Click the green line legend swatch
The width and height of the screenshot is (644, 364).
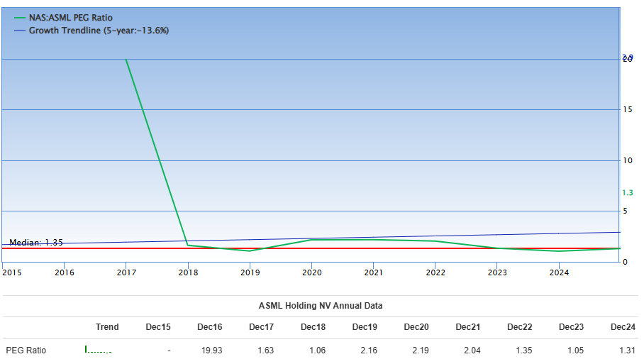[20, 18]
